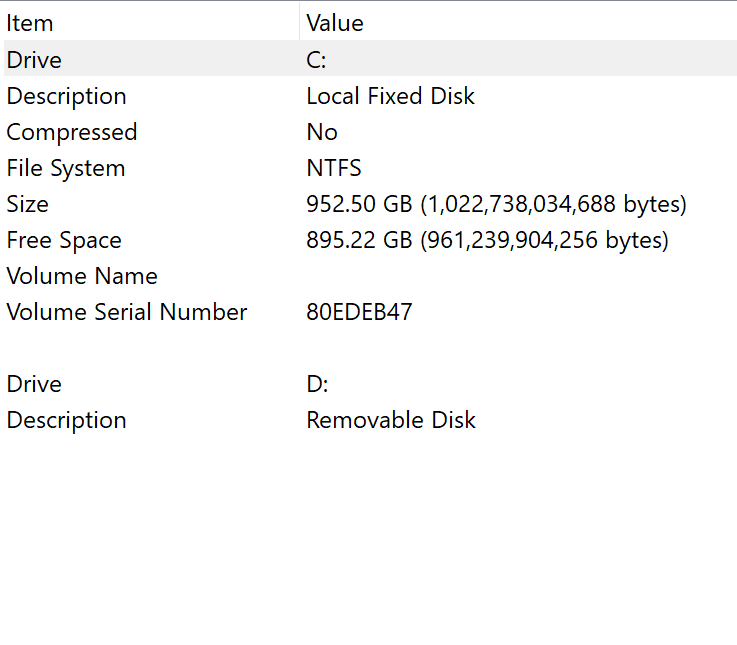Click the 952.50 GB size value

(x=496, y=204)
